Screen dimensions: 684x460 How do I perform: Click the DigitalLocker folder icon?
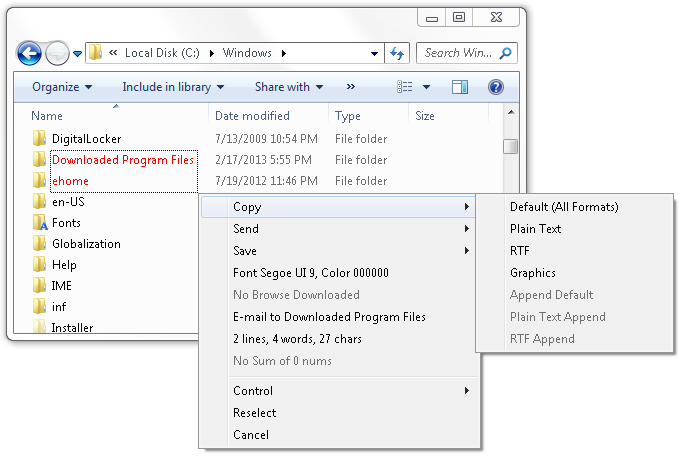[39, 138]
